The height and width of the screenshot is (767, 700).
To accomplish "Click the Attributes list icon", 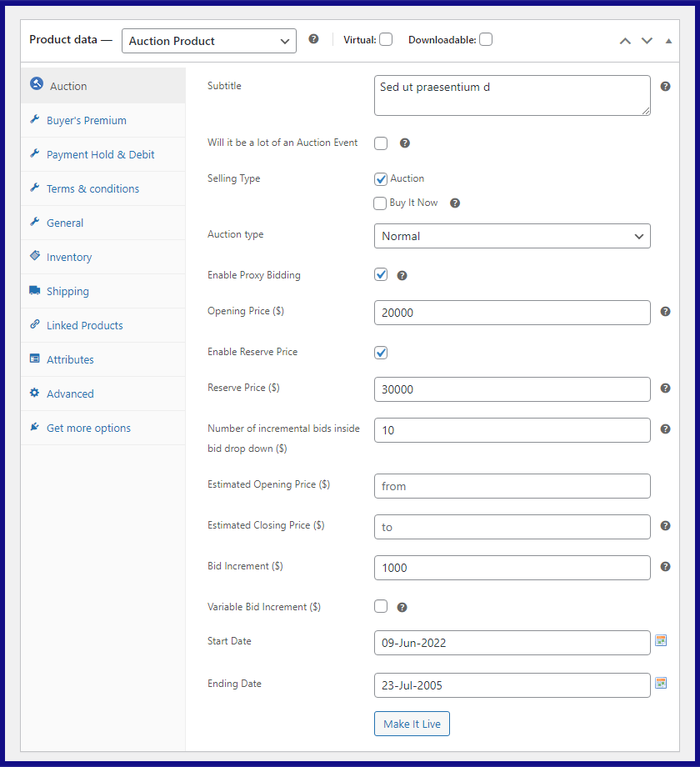I will [35, 358].
